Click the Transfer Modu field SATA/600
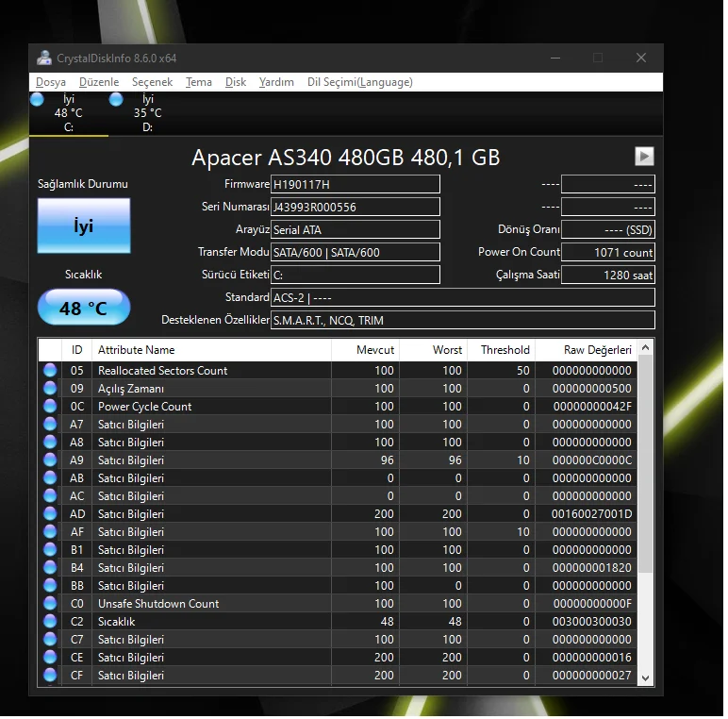 pos(356,252)
